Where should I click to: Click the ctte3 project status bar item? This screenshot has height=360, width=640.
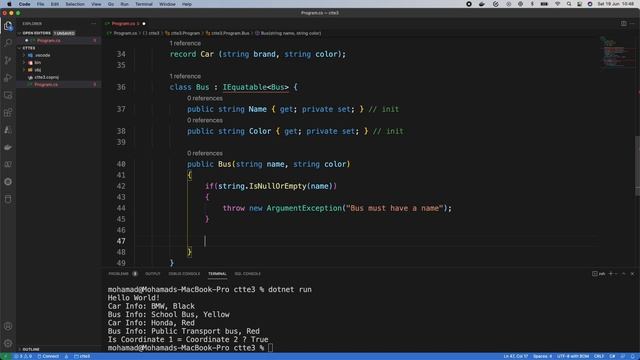82,356
